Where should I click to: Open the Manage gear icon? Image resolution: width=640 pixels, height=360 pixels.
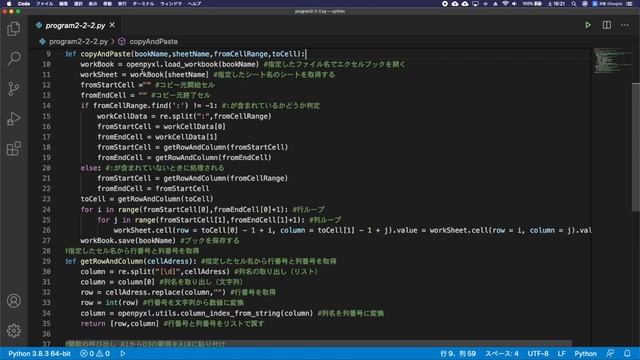click(13, 330)
